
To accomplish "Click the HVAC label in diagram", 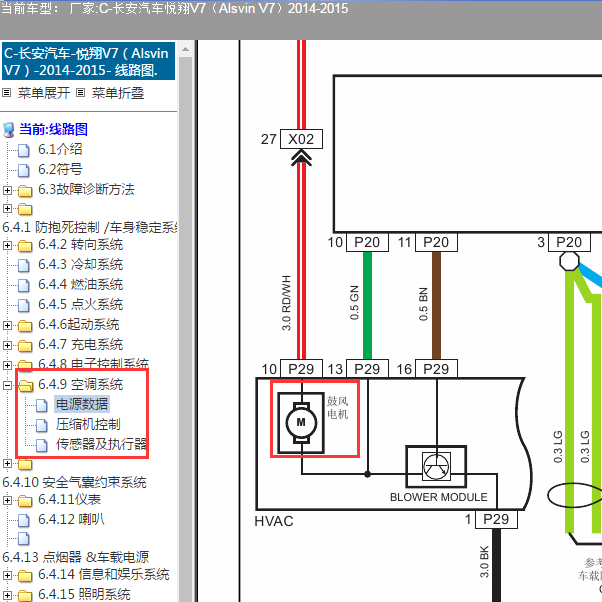I will [x=274, y=521].
